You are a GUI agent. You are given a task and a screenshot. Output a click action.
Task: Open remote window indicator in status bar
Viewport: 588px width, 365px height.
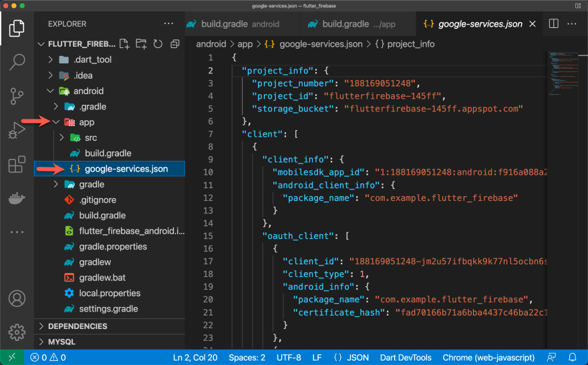[x=12, y=357]
